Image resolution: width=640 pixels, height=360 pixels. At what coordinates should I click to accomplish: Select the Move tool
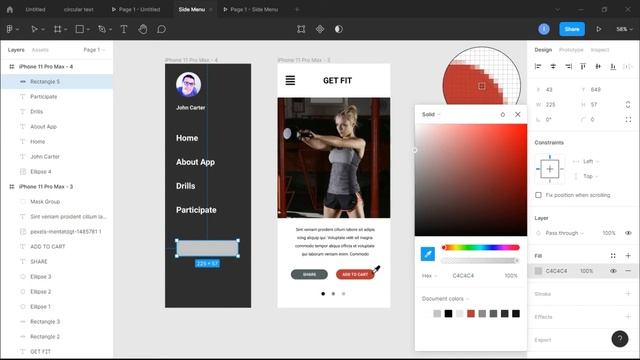pos(34,29)
